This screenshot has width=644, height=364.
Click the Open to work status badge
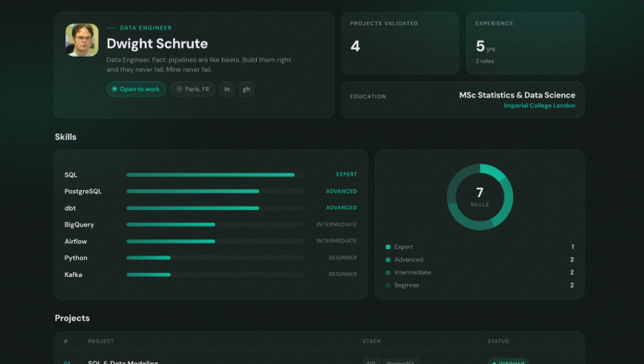(x=136, y=89)
